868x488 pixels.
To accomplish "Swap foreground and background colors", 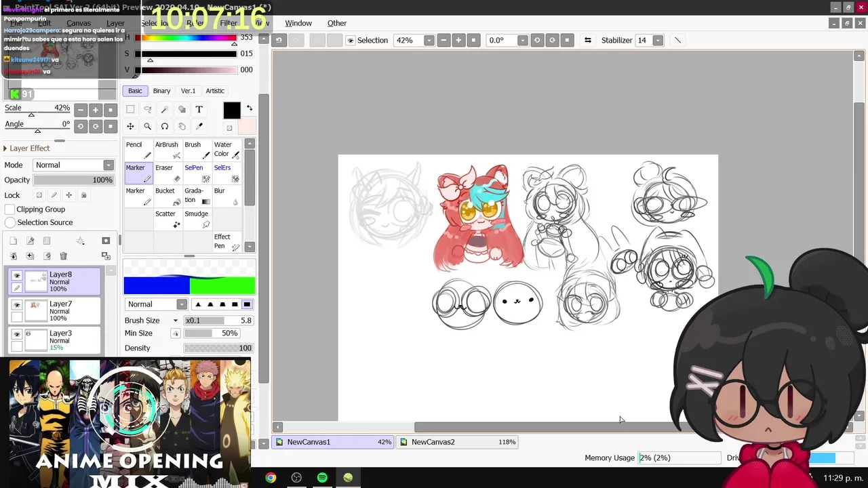I will click(250, 108).
